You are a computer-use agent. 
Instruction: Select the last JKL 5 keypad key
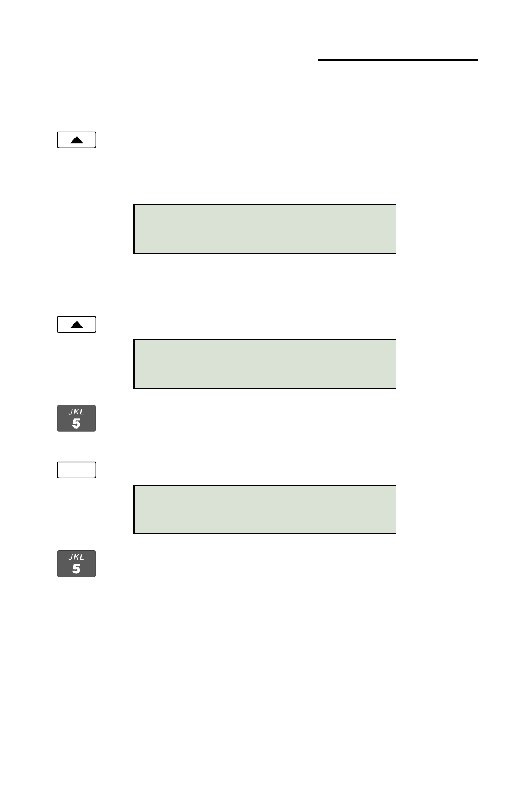tap(77, 564)
